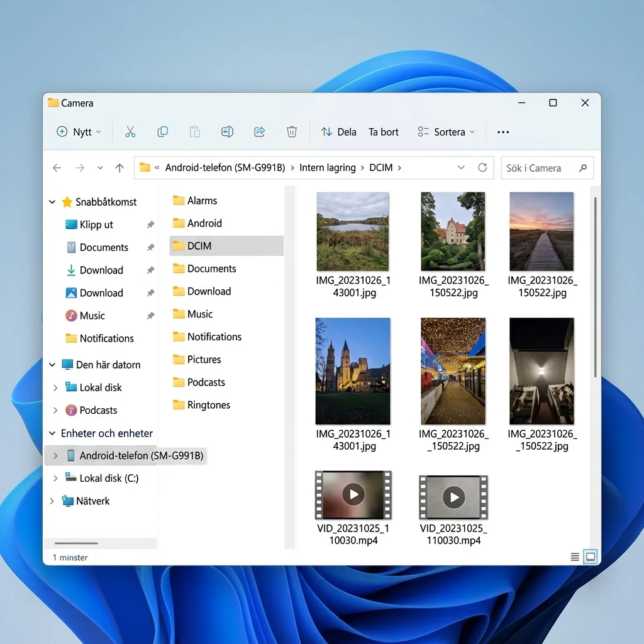Click the Cut scissors icon in toolbar

(130, 132)
